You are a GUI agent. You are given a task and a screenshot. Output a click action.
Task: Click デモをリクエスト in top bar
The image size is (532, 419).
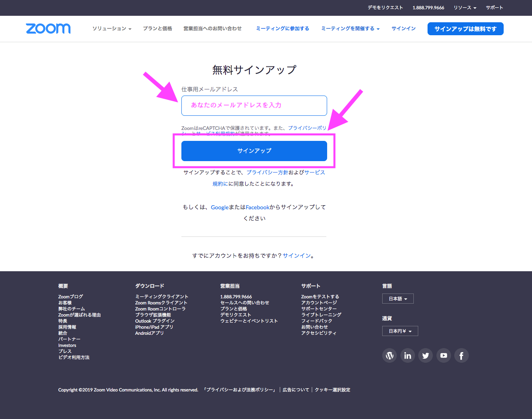[x=385, y=8]
